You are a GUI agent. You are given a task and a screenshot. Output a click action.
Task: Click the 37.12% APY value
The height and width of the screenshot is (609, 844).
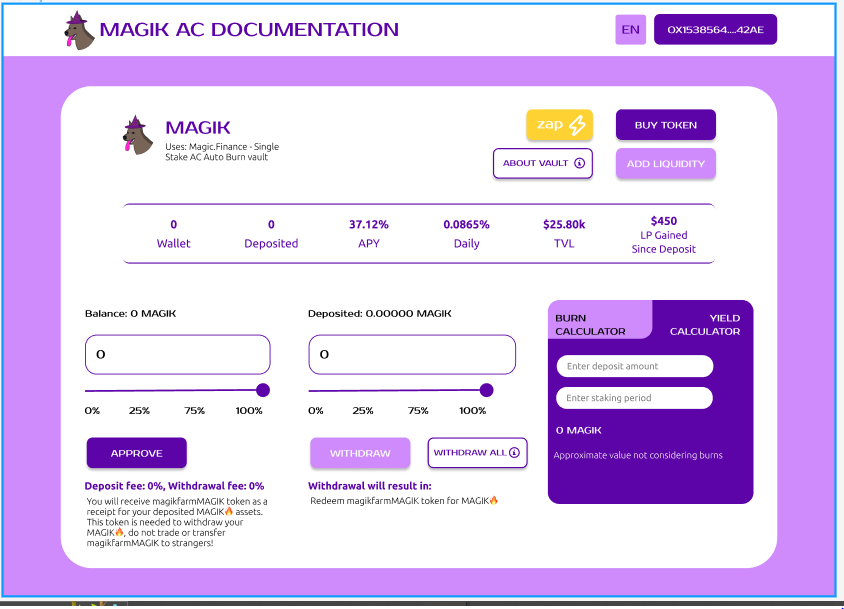[369, 225]
